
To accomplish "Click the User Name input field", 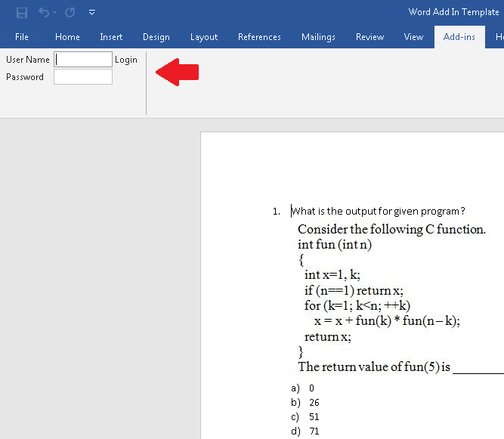I will [83, 60].
